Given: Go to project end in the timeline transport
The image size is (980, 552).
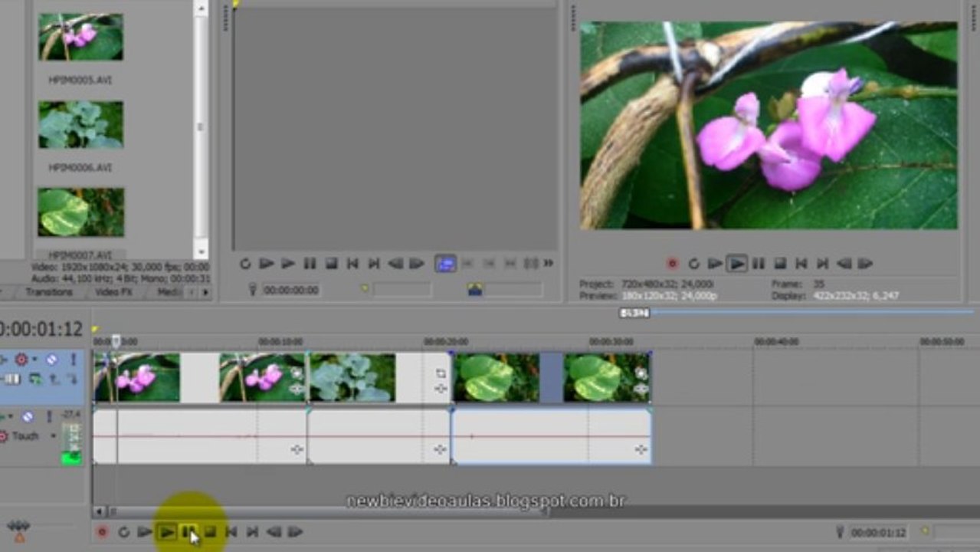Looking at the screenshot, I should [x=251, y=531].
